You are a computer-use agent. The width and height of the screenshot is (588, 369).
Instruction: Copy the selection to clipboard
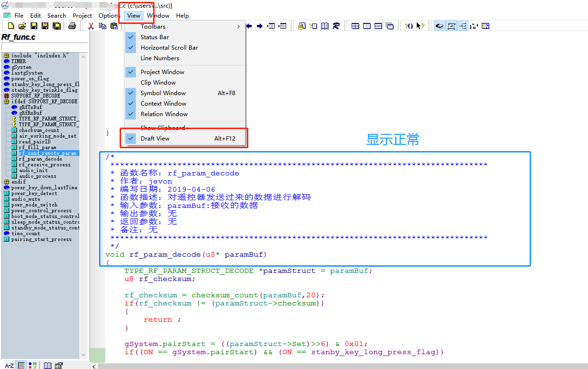pyautogui.click(x=102, y=26)
